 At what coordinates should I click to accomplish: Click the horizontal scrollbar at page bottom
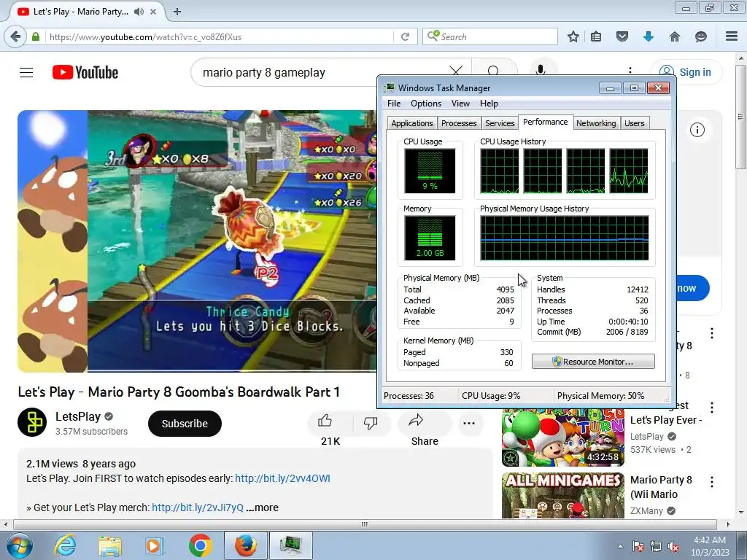(365, 524)
